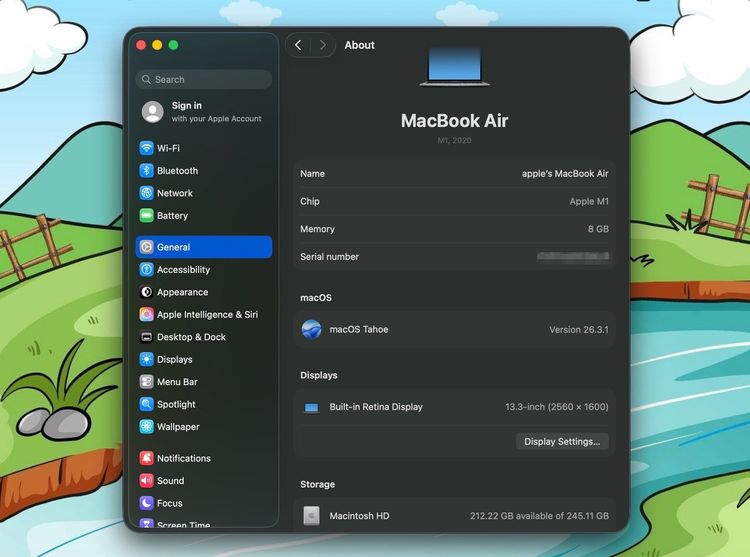The width and height of the screenshot is (750, 557).
Task: Click the Notifications bell icon
Action: (x=146, y=458)
